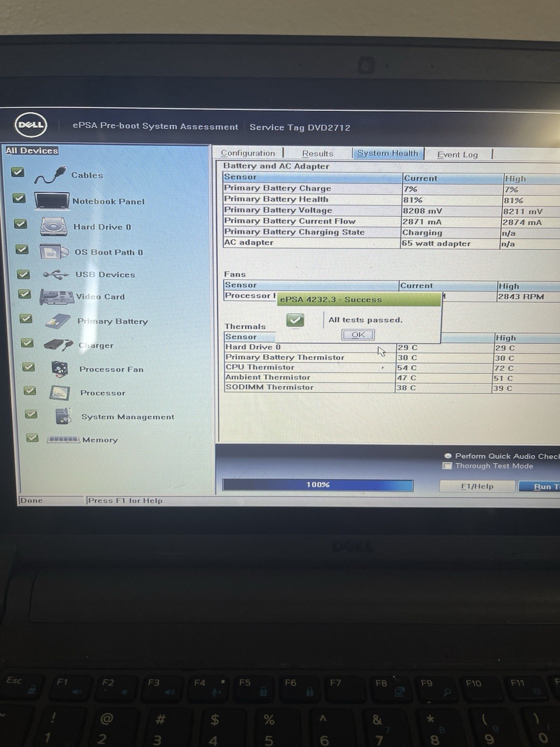Image resolution: width=560 pixels, height=747 pixels.
Task: Click the 72 C high CPU value
Action: pos(503,368)
